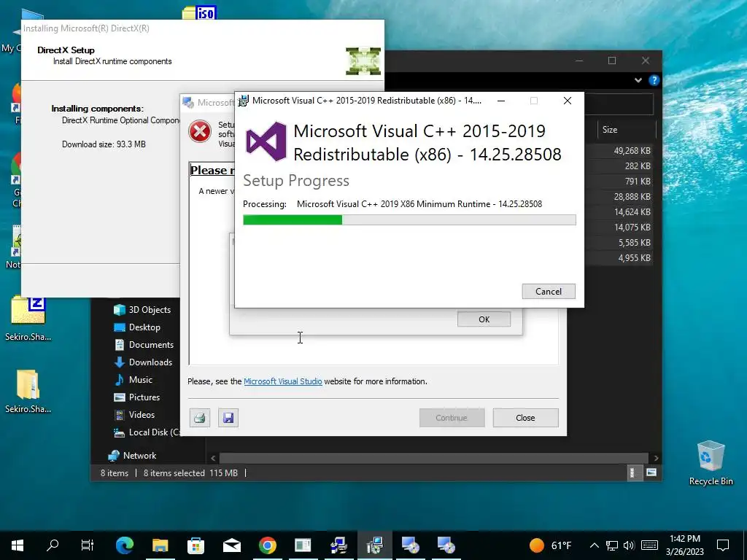The width and height of the screenshot is (747, 560).
Task: Open the Recycle Bin desktop icon
Action: click(x=711, y=462)
